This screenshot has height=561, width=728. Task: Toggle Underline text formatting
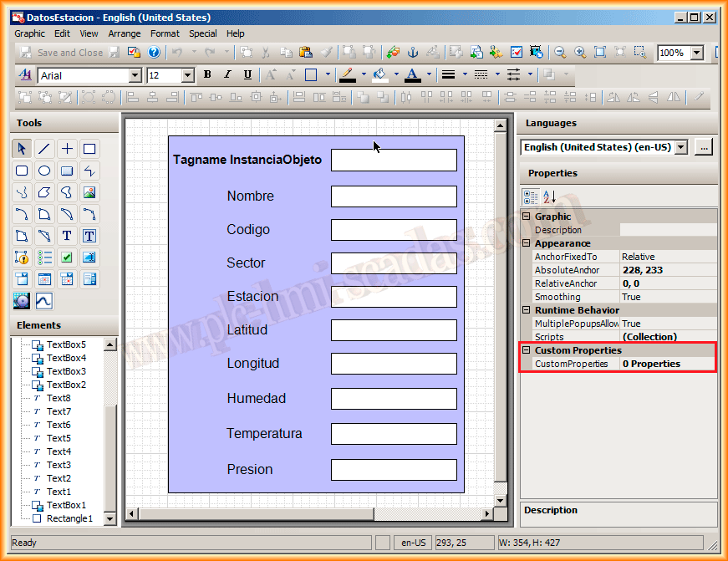coord(247,75)
